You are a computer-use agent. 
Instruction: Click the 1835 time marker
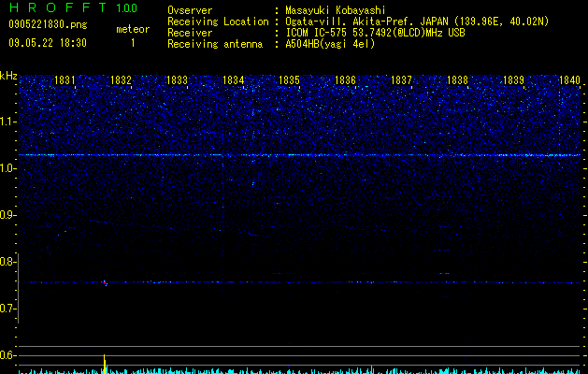(290, 80)
